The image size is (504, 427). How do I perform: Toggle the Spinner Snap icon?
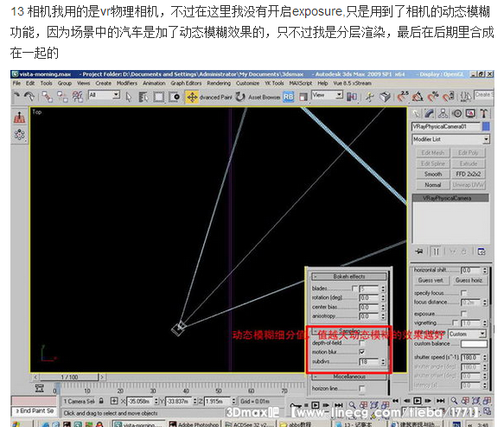pos(449,96)
